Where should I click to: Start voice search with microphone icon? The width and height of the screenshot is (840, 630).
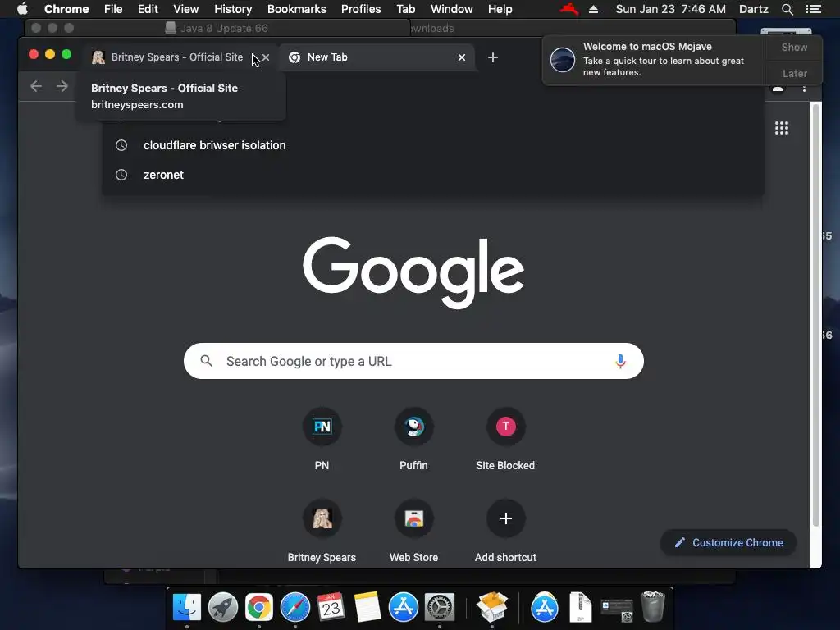click(620, 361)
